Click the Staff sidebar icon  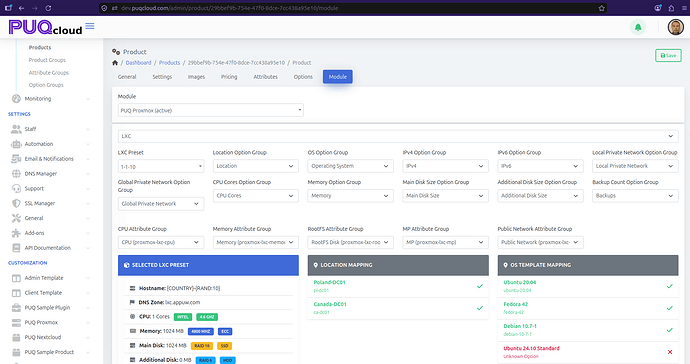coord(16,129)
